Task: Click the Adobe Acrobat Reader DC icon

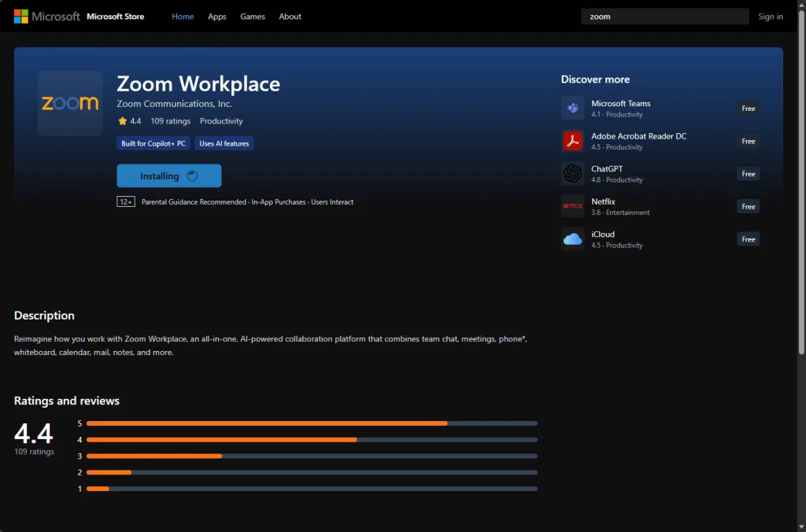Action: 572,140
